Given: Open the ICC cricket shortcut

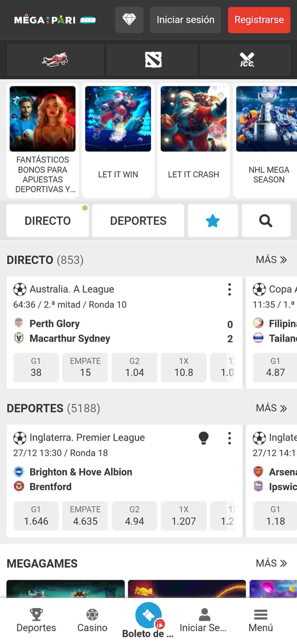Looking at the screenshot, I should coord(246,60).
